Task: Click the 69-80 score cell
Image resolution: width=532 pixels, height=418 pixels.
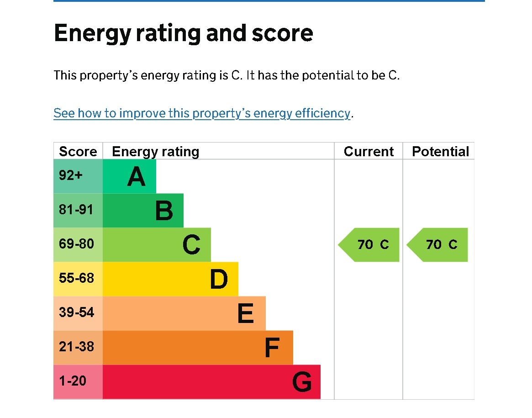Action: point(78,245)
